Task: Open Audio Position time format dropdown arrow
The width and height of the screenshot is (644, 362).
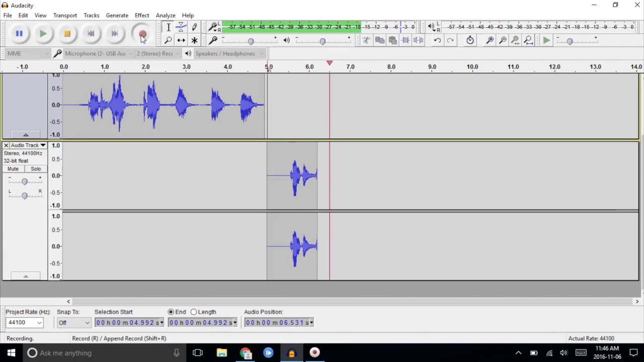Action: tap(311, 323)
